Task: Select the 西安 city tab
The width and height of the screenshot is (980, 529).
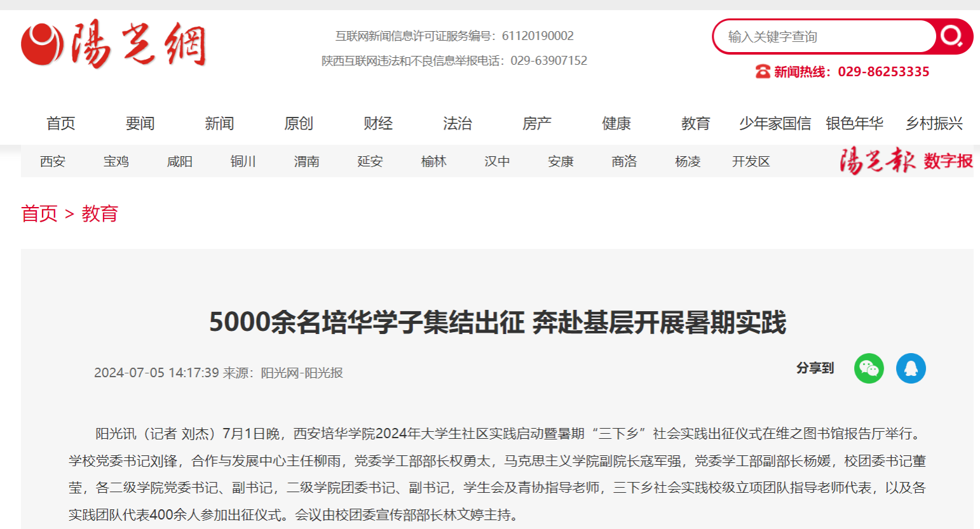Action: 53,161
